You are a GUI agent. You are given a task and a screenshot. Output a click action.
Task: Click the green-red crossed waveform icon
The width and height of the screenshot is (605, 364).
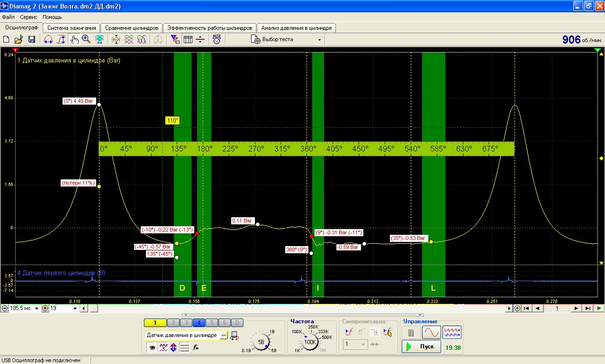point(116,40)
